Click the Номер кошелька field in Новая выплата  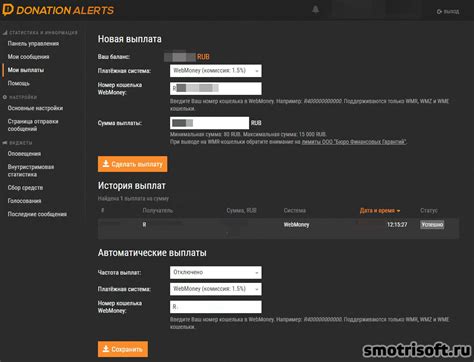click(216, 88)
